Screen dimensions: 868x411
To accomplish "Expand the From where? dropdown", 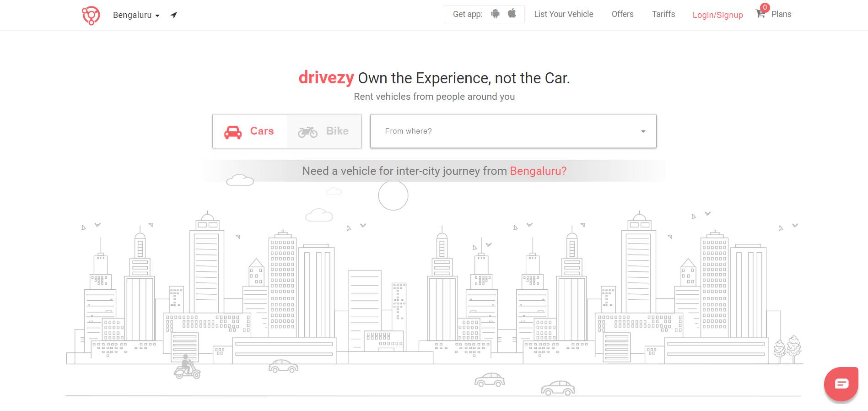I will tap(513, 131).
